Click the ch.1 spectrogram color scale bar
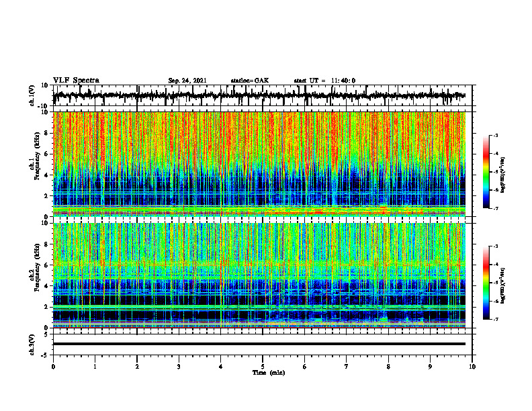This screenshot has width=532, height=411. 486,172
